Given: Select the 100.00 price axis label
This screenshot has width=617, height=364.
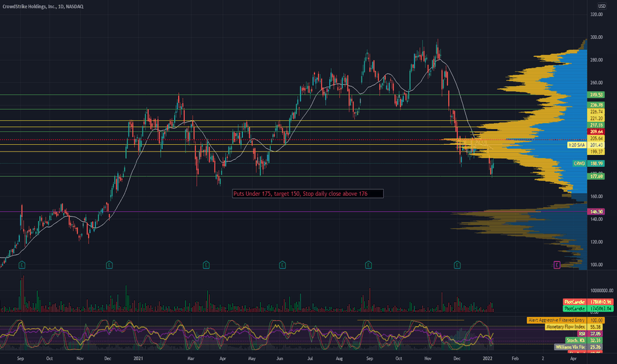Looking at the screenshot, I should pos(596,265).
